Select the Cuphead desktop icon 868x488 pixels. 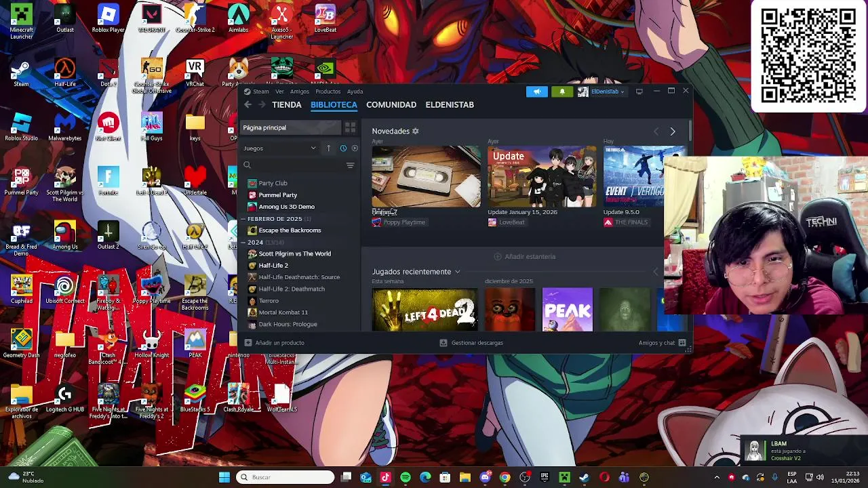(21, 290)
